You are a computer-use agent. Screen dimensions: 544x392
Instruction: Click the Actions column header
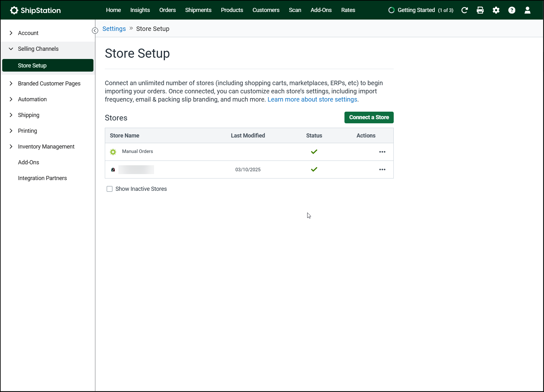[366, 136]
